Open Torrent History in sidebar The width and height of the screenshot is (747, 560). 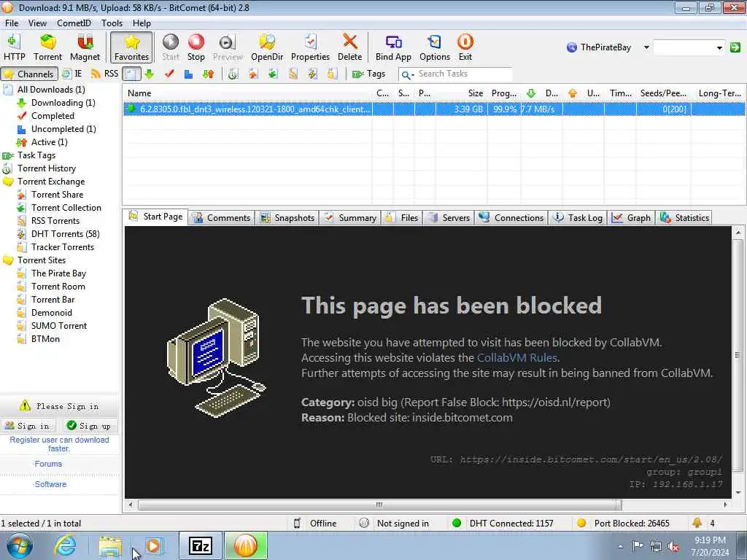pos(47,168)
